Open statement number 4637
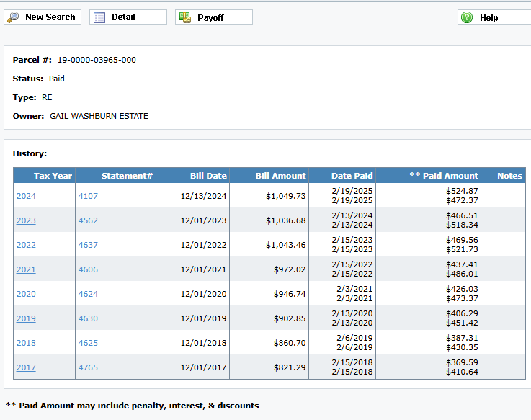This screenshot has width=531, height=420. (88, 245)
